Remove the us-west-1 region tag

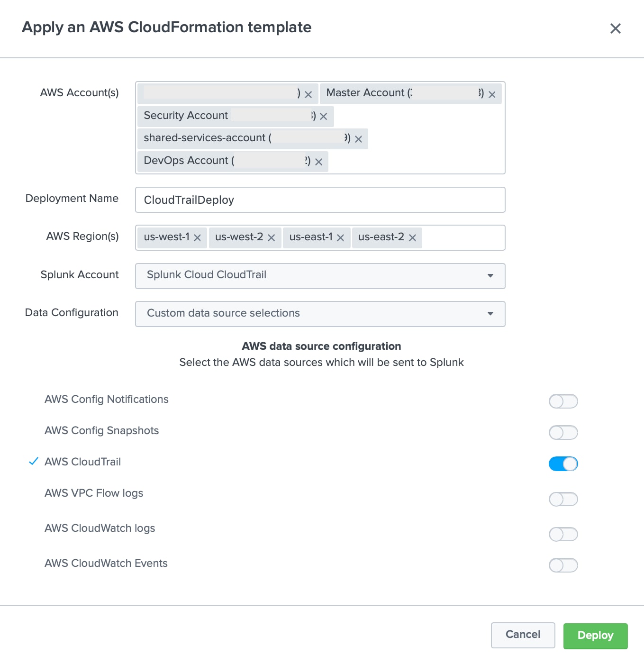pos(197,238)
